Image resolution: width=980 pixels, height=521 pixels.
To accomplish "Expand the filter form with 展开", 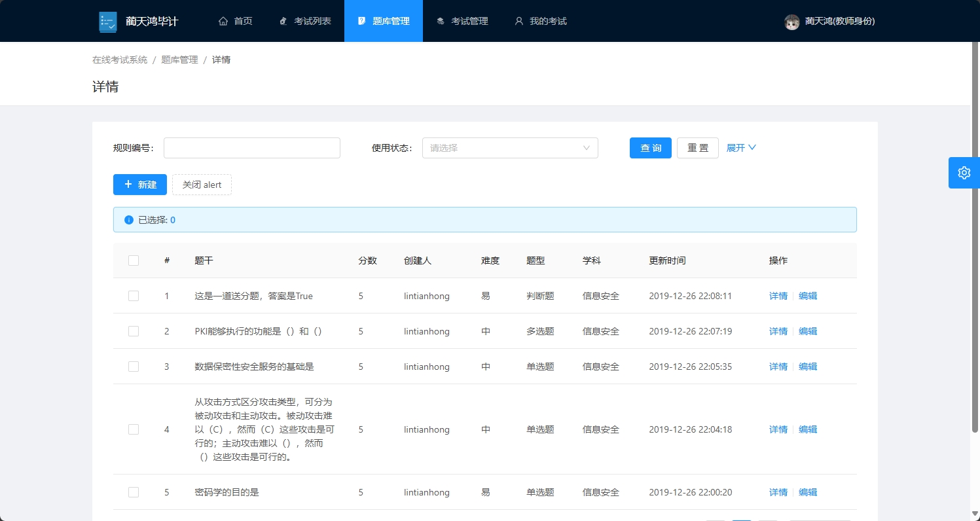I will click(x=741, y=148).
